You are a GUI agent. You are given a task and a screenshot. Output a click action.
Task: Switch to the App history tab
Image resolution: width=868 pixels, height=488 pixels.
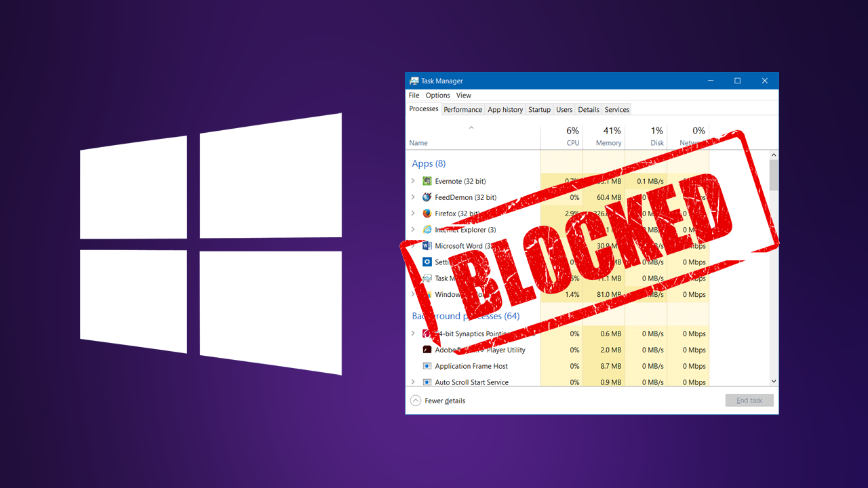click(x=505, y=110)
